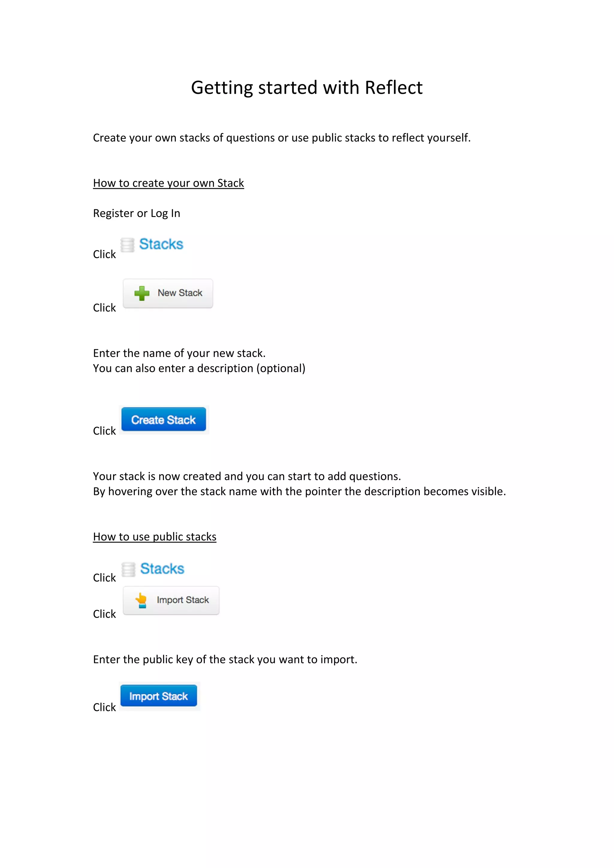
Task: Click the 'By hovering over the stack name' sentence
Action: (299, 492)
